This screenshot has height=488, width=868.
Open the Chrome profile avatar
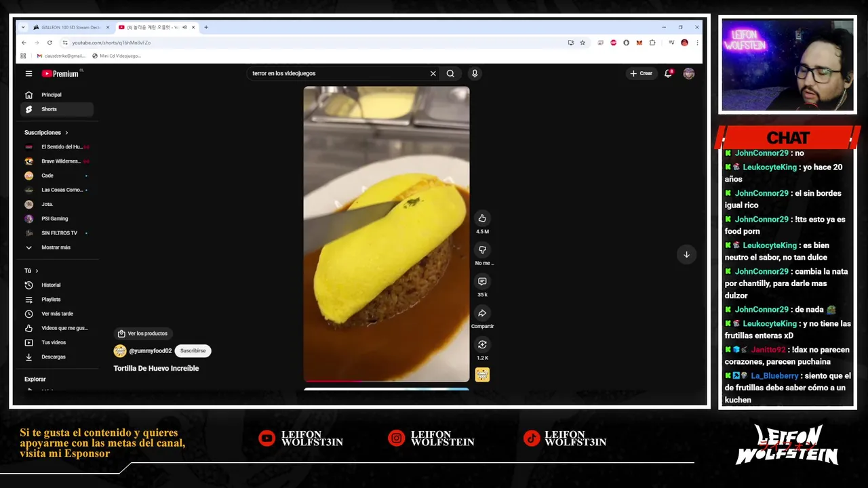click(x=684, y=43)
